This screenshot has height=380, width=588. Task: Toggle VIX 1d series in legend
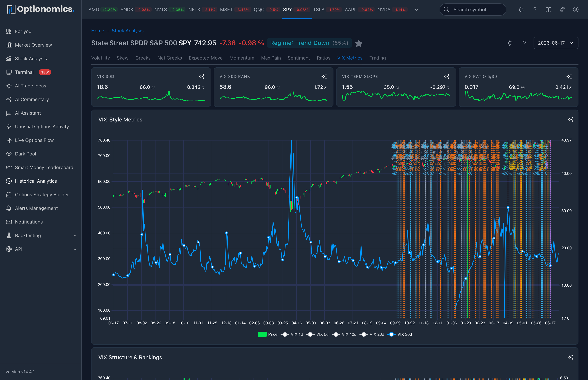[x=292, y=334]
